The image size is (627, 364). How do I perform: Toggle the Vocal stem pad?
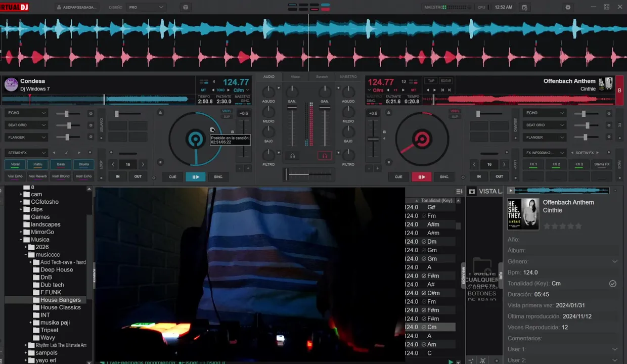pos(15,164)
